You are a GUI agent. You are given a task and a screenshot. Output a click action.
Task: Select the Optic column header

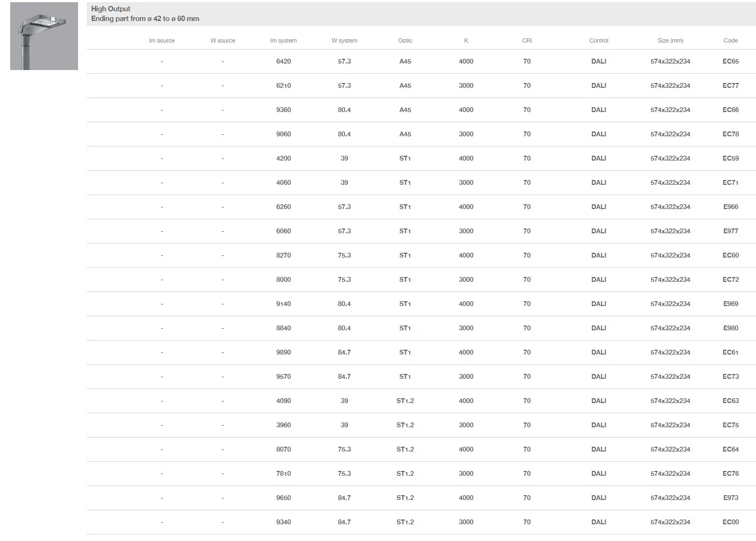click(405, 40)
